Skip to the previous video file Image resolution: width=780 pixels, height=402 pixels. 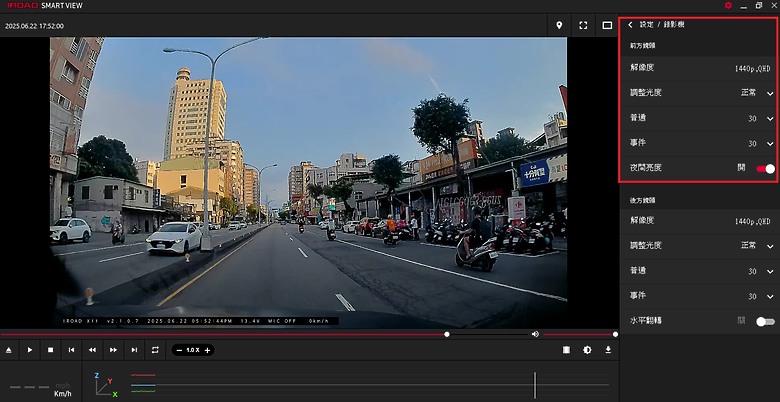[x=72, y=350]
